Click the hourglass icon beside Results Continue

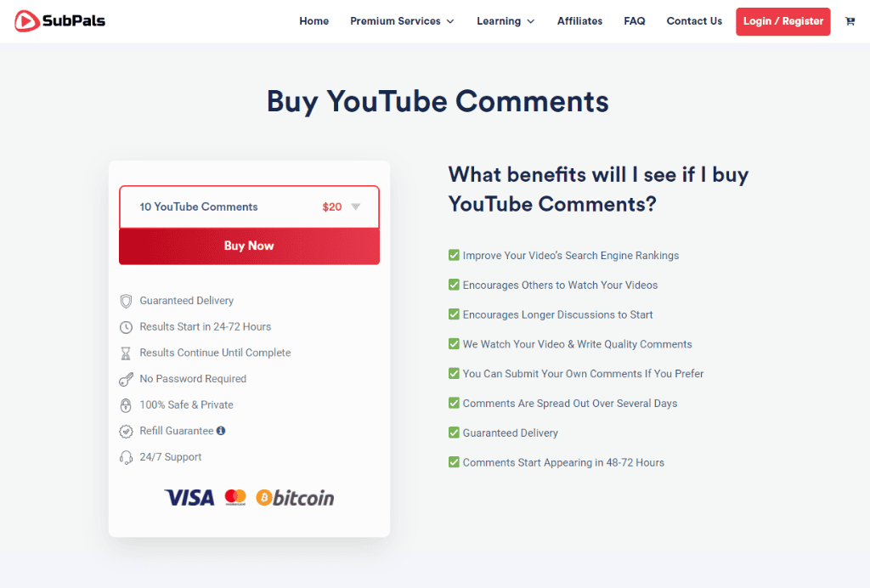126,353
